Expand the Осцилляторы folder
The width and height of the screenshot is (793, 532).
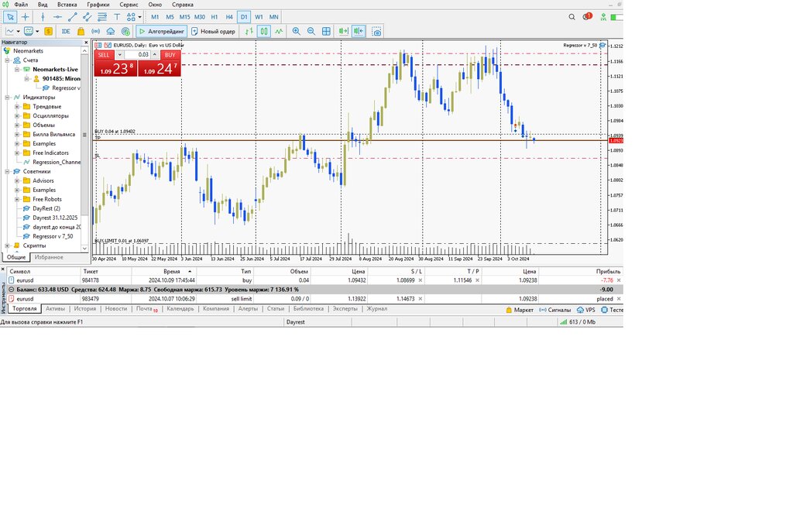click(17, 116)
